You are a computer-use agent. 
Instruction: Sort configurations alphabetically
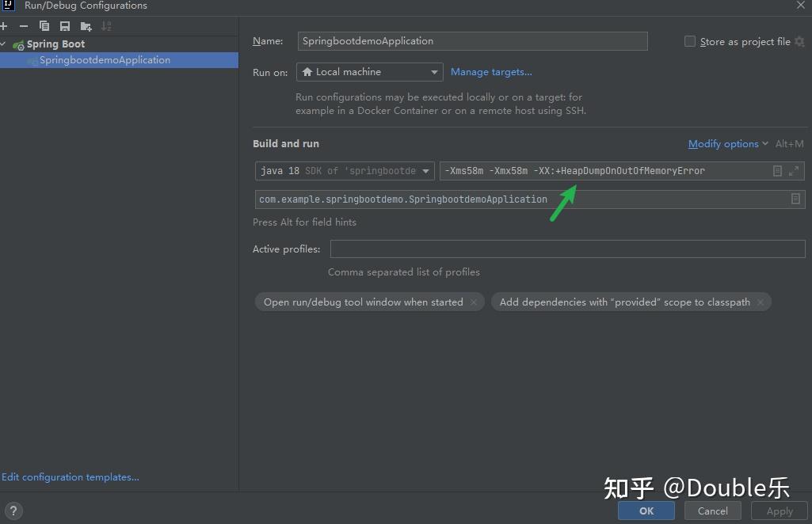[105, 25]
